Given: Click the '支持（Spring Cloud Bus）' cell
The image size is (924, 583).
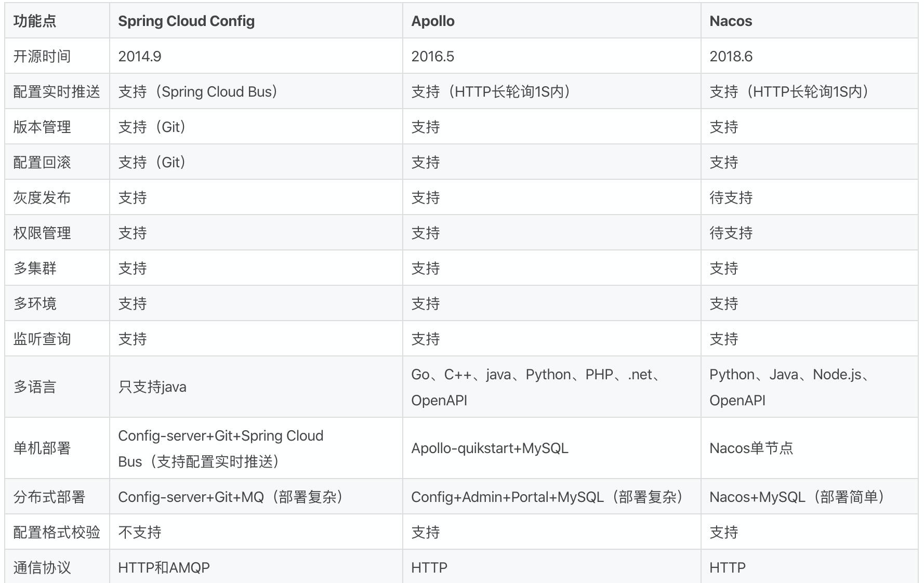Looking at the screenshot, I should point(256,91).
